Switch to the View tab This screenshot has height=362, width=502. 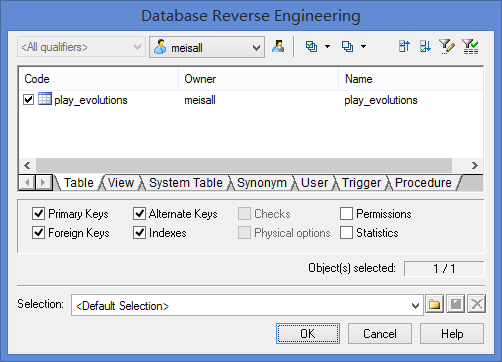(121, 183)
